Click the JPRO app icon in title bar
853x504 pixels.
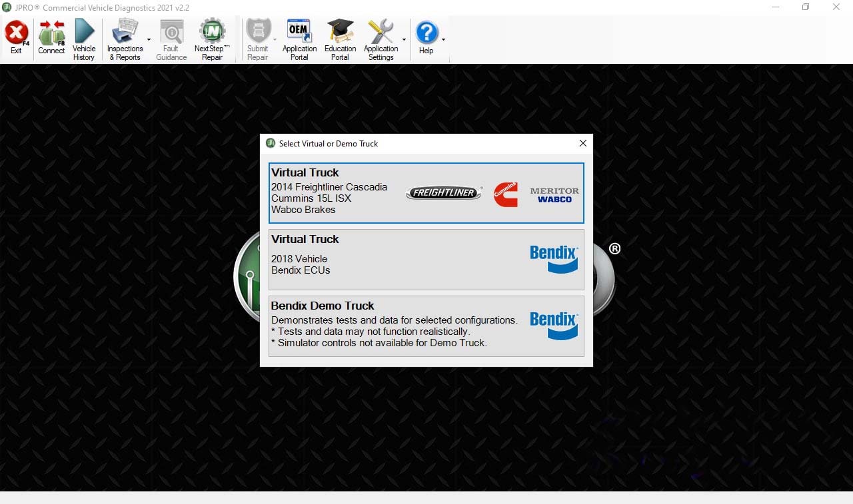(7, 7)
